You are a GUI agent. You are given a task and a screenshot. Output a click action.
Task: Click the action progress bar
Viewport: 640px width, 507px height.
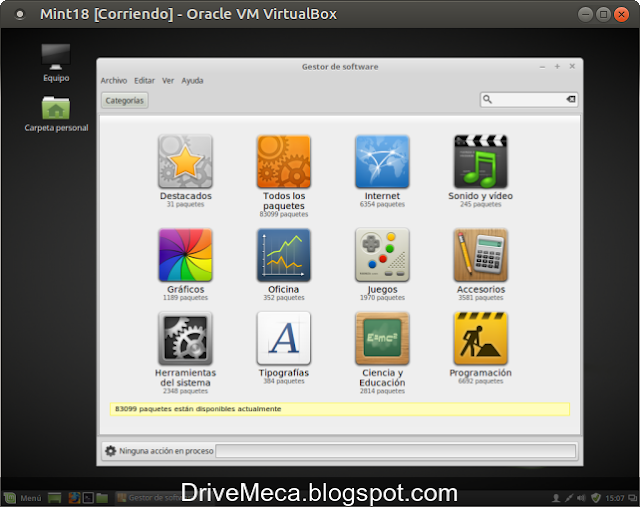pyautogui.click(x=396, y=451)
